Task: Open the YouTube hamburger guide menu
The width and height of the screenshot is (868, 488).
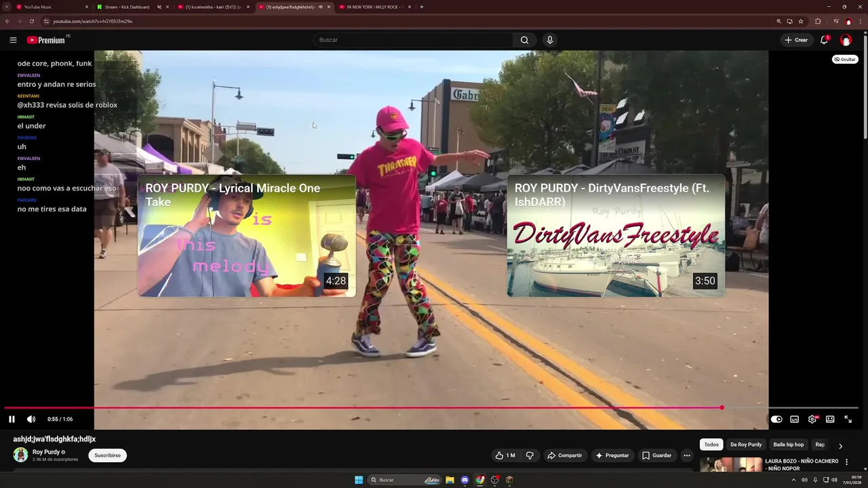Action: (13, 40)
